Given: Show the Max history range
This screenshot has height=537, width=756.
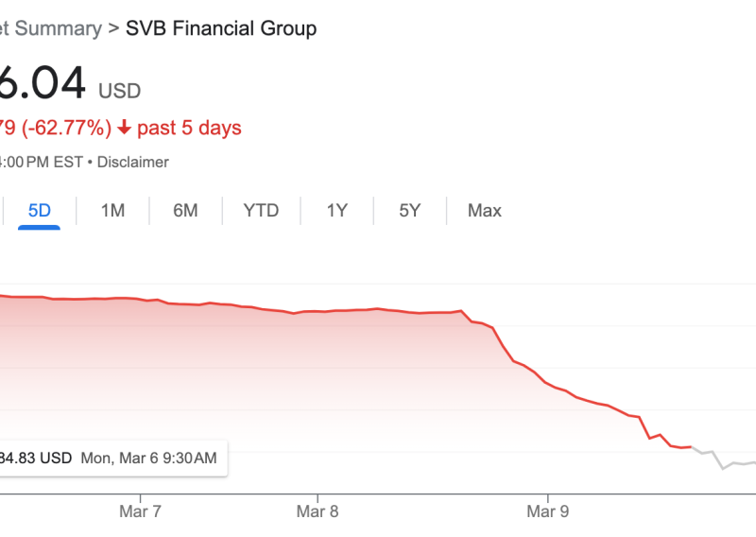Looking at the screenshot, I should [485, 211].
